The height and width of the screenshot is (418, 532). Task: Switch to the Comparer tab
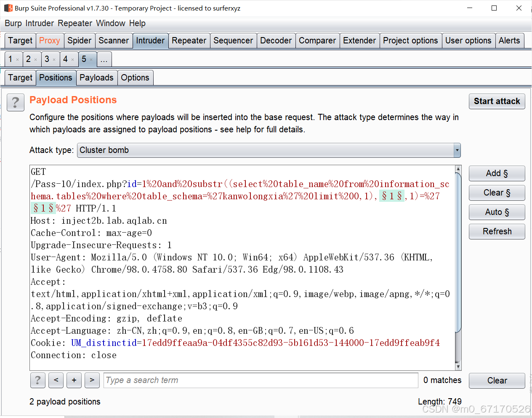317,40
